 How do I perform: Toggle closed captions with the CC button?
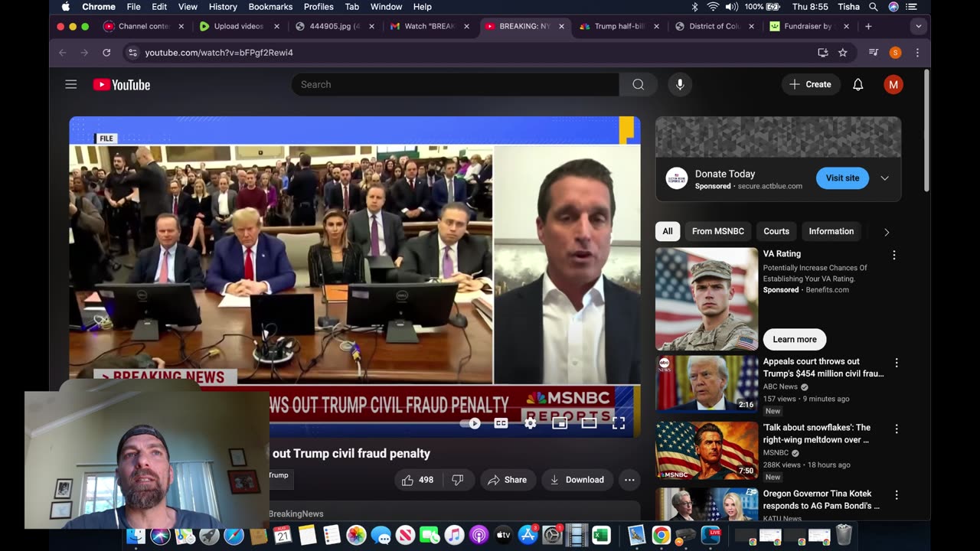[x=501, y=423]
